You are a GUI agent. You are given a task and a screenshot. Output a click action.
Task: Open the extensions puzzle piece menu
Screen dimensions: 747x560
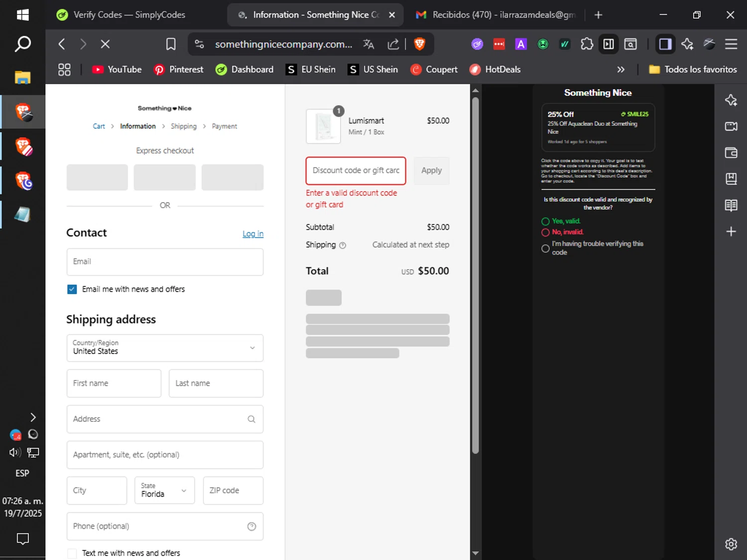[587, 44]
